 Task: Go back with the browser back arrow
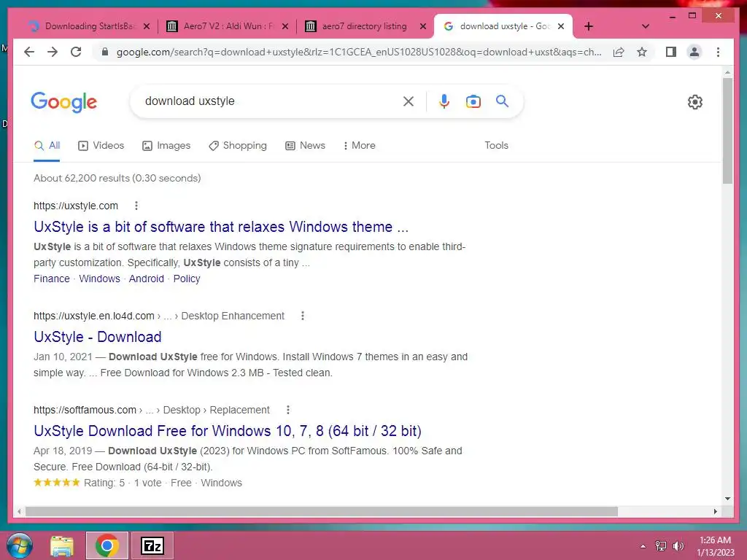pyautogui.click(x=29, y=52)
